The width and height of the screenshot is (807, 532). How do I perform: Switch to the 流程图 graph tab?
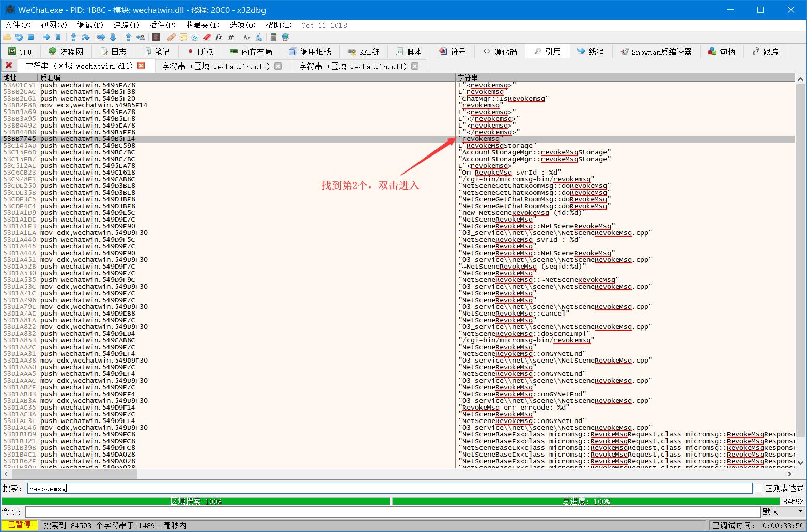click(66, 52)
